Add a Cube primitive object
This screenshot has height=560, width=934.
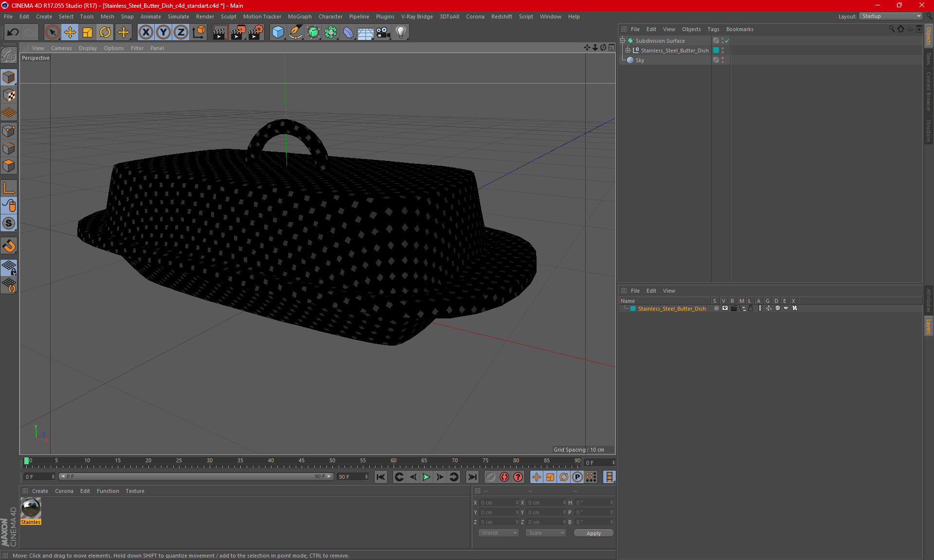278,33
